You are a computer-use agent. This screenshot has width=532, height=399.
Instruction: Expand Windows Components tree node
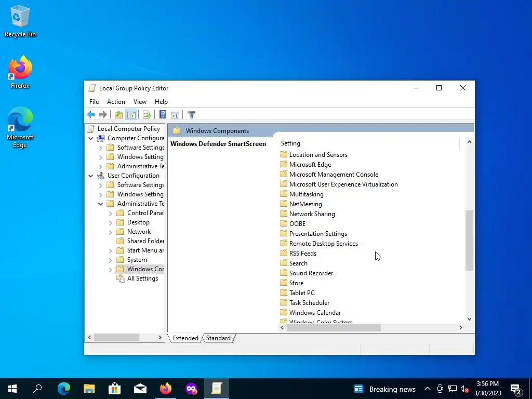110,270
